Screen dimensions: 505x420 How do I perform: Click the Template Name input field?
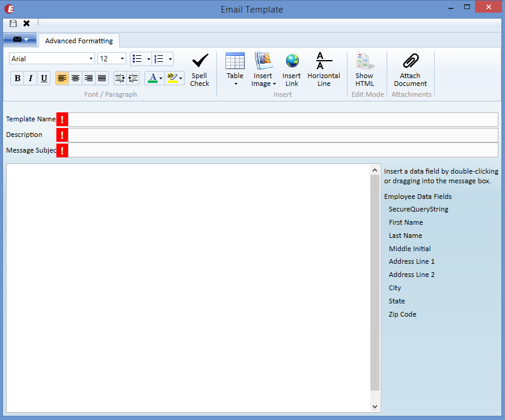(x=283, y=120)
